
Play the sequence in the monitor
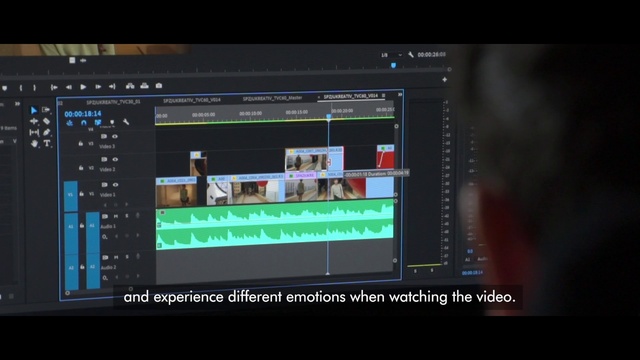[83, 87]
